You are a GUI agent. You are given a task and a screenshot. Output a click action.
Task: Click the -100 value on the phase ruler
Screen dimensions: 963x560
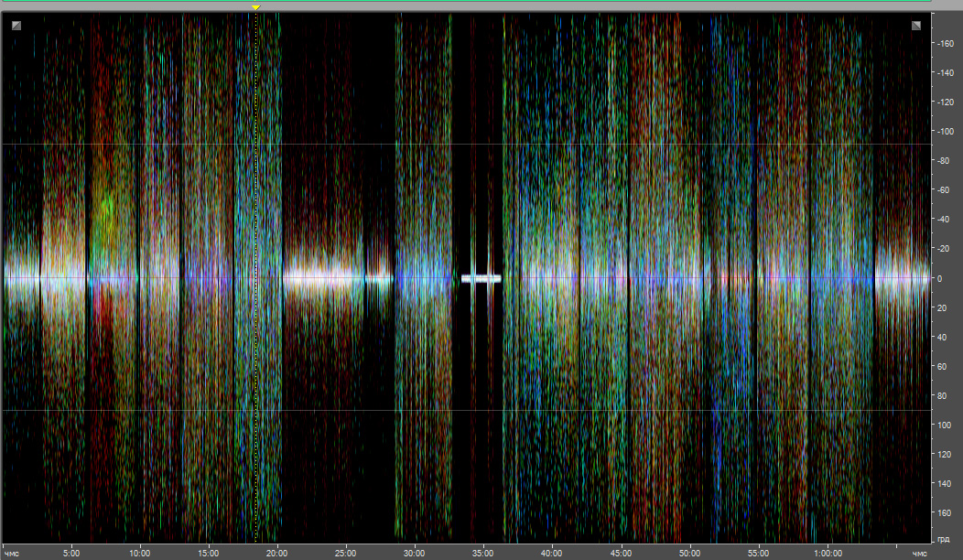[944, 132]
